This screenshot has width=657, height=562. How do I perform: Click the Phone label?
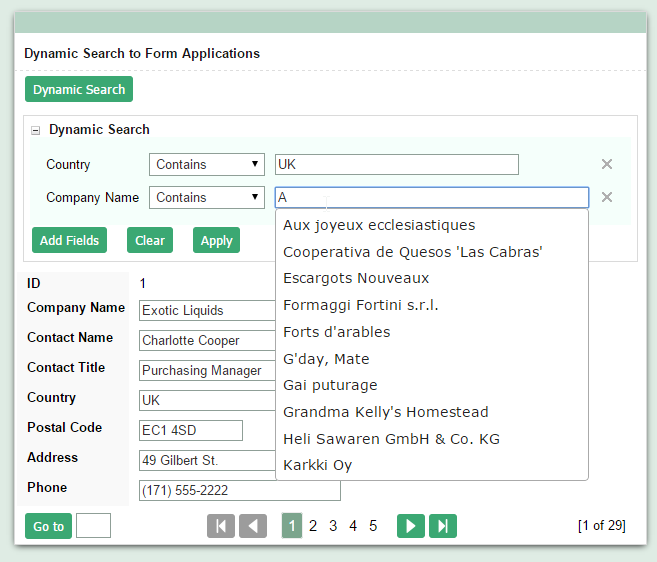(x=47, y=487)
